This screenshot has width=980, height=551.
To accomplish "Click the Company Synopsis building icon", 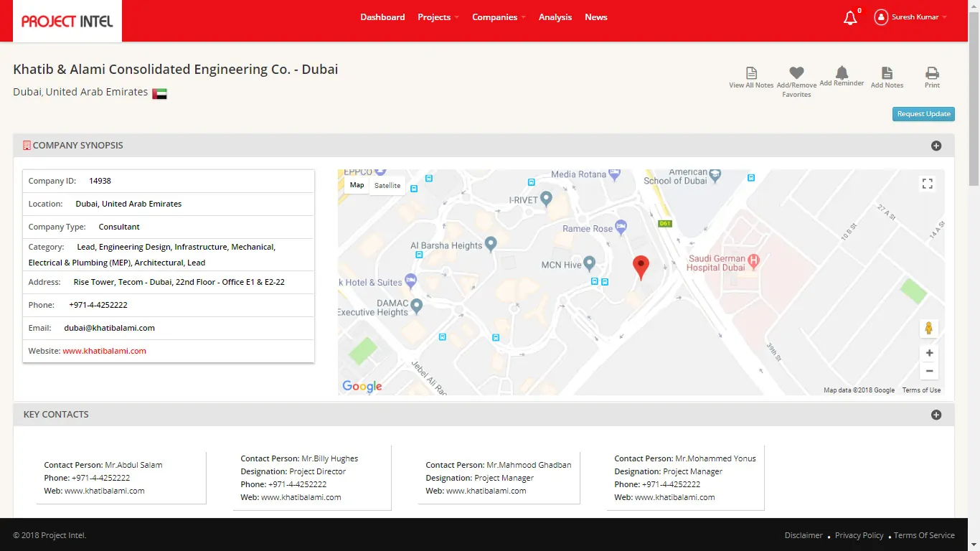I will tap(27, 145).
